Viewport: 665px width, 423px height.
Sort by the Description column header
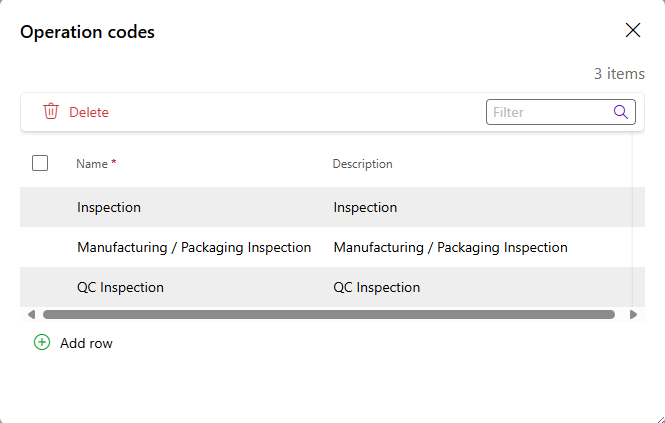coord(362,164)
